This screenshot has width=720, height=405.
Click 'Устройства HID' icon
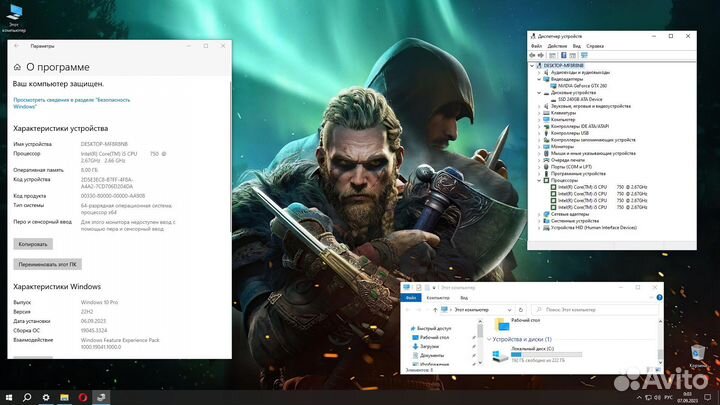tap(546, 227)
